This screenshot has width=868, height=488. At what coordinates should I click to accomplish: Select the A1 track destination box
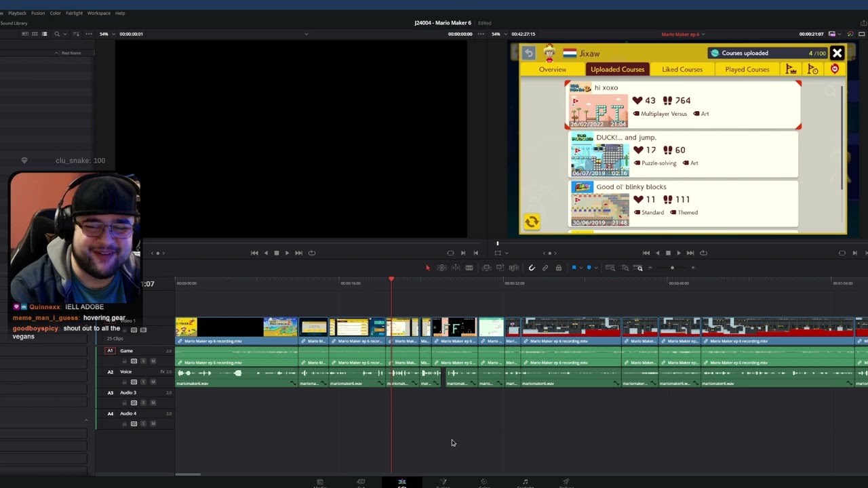tap(110, 350)
